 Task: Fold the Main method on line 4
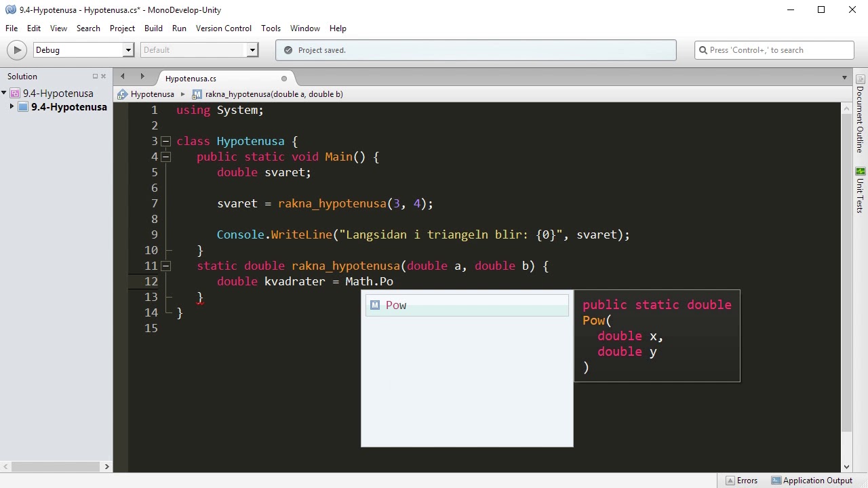(x=165, y=157)
